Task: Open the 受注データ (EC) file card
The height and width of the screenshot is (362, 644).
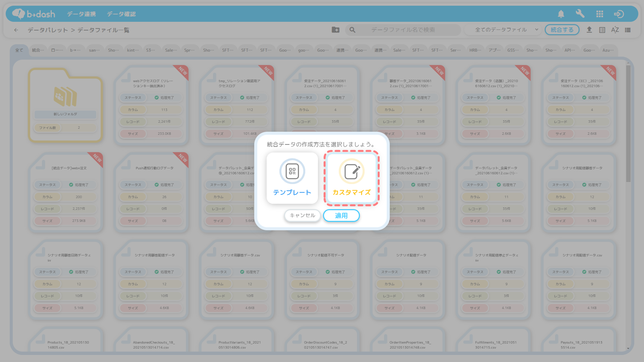Action: pos(579,105)
